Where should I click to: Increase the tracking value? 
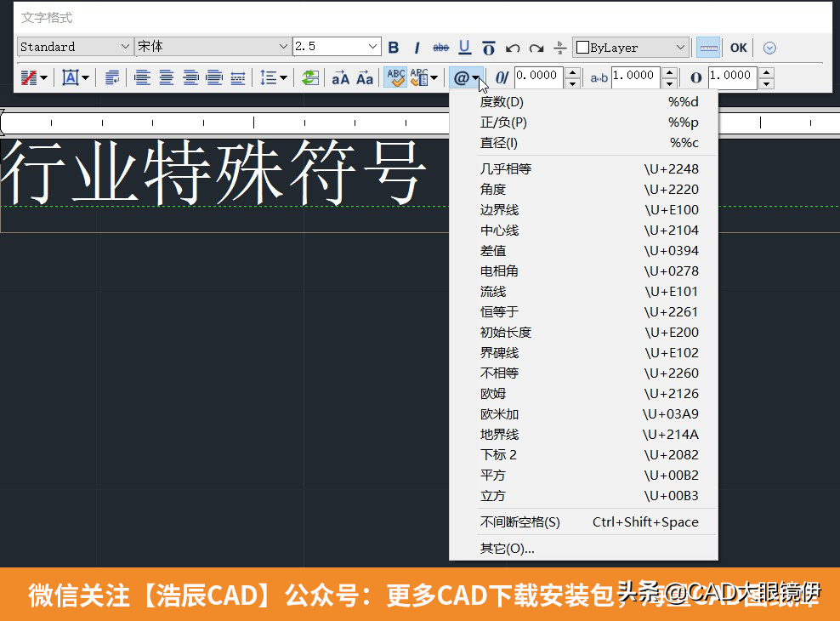point(670,72)
